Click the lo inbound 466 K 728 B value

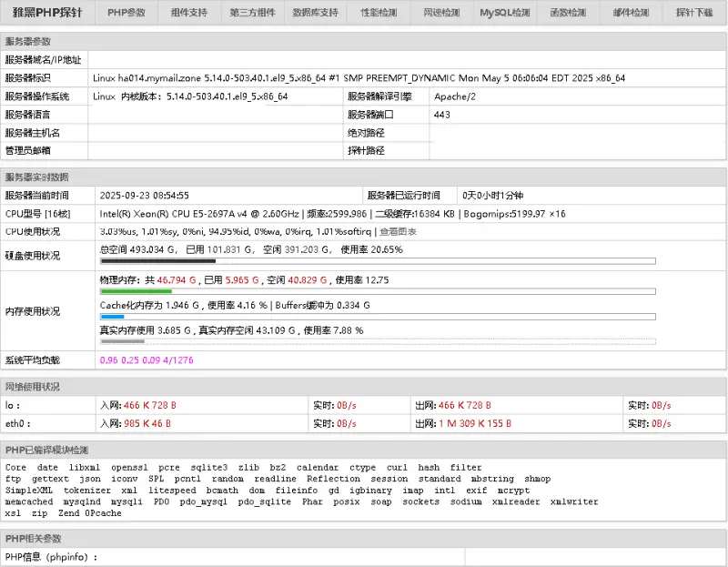[150, 405]
